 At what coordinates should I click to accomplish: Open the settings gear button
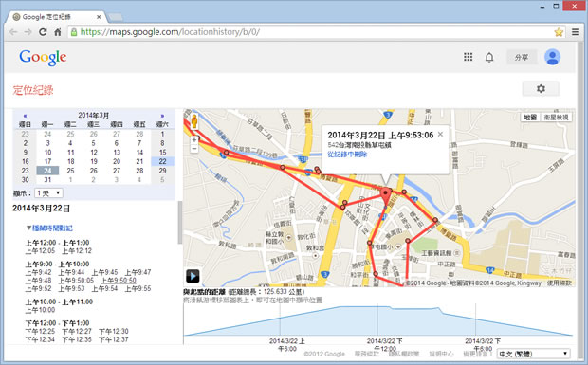541,89
